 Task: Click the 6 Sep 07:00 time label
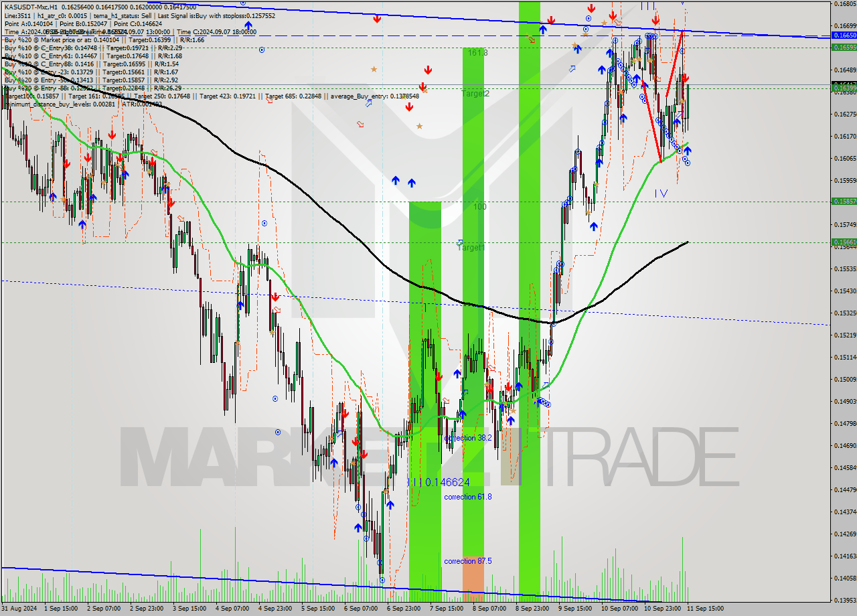coord(362,609)
